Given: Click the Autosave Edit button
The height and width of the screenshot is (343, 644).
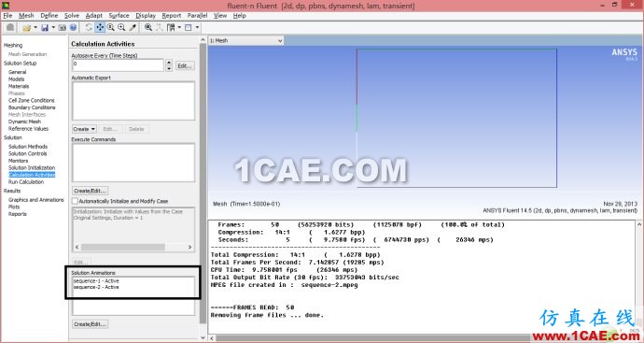Looking at the screenshot, I should [x=185, y=65].
